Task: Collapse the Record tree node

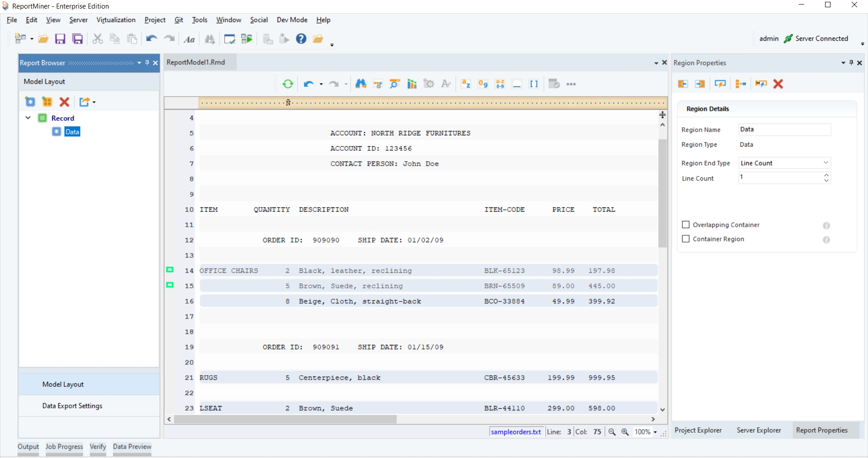Action: point(28,118)
